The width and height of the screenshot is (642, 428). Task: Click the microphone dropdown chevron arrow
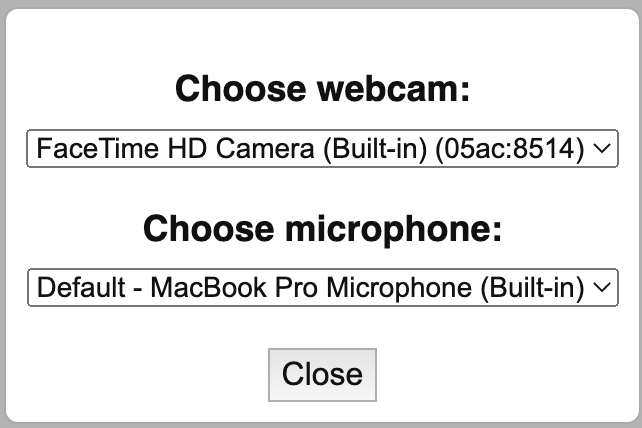pos(601,288)
